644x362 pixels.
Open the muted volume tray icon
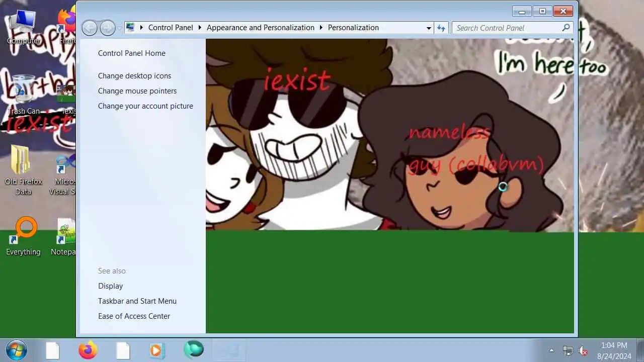pos(583,351)
